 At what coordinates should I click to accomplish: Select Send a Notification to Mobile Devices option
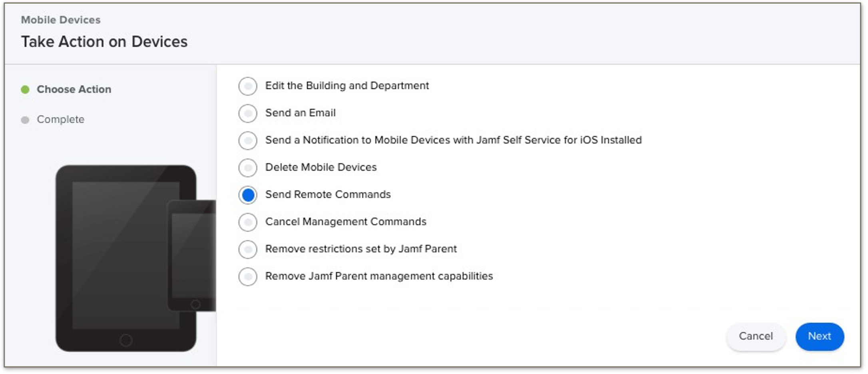point(248,141)
